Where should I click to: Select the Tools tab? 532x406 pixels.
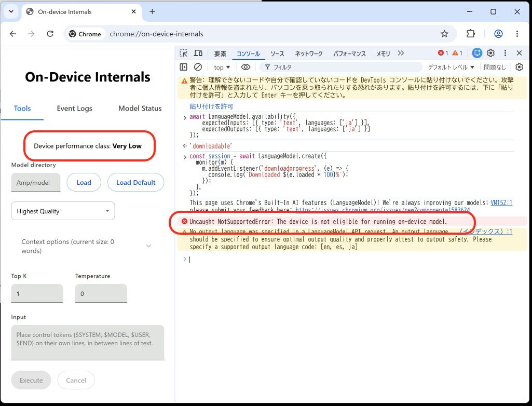pyautogui.click(x=22, y=109)
